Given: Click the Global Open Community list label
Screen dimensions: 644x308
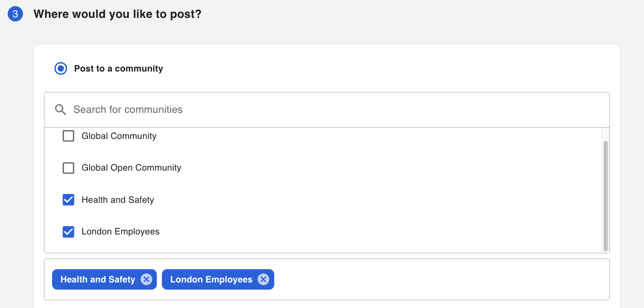Looking at the screenshot, I should point(131,168).
